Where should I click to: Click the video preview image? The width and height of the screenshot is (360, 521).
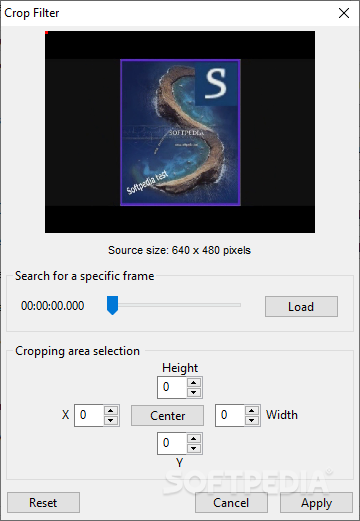(x=180, y=132)
